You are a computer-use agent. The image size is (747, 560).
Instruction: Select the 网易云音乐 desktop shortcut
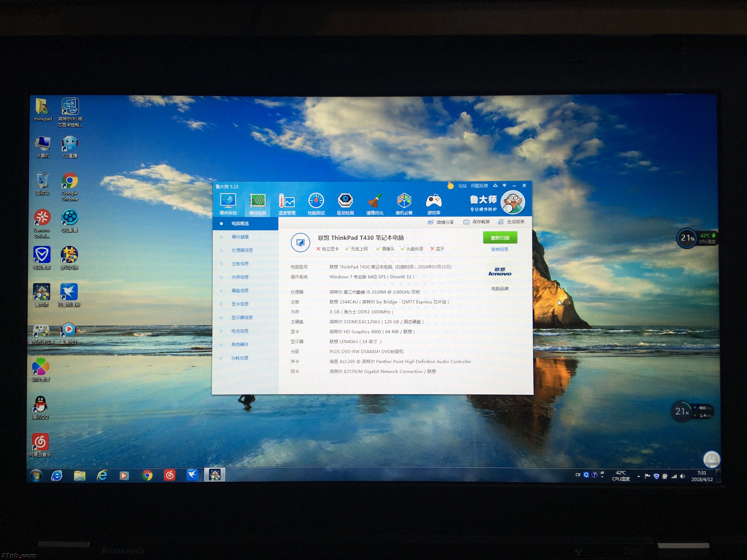click(x=40, y=445)
